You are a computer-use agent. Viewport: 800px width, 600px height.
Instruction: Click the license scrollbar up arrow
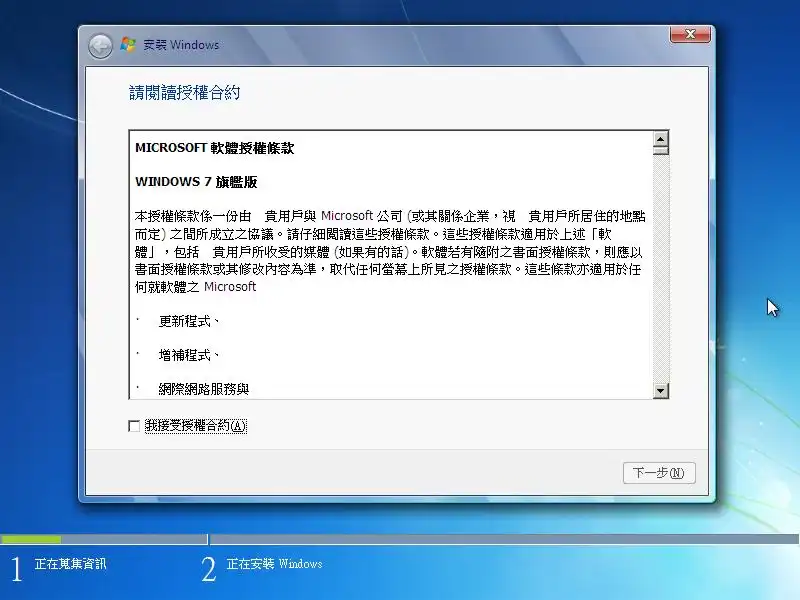click(661, 139)
